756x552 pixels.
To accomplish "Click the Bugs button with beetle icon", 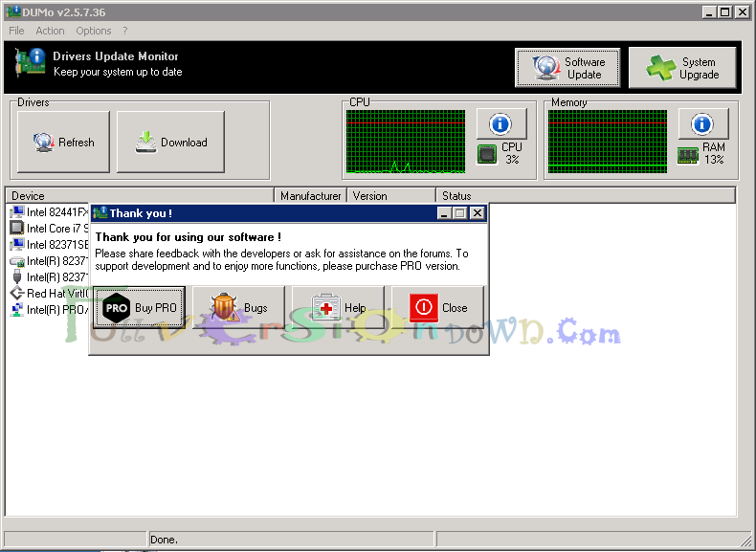I will tap(238, 308).
